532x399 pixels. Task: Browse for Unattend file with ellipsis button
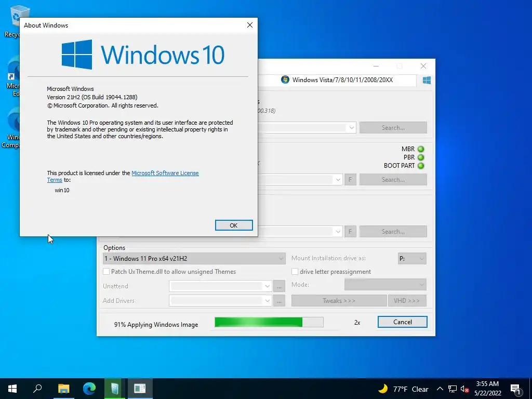[279, 286]
